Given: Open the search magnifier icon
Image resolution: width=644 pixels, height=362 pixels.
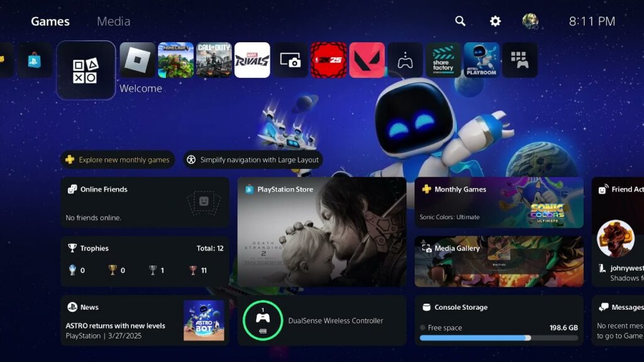Looking at the screenshot, I should coord(460,21).
